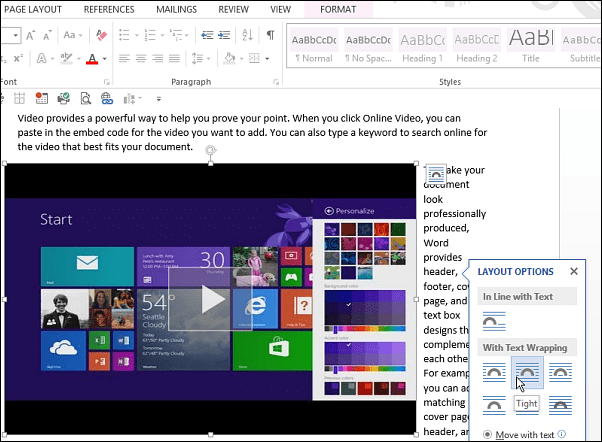The height and width of the screenshot is (442, 602).
Task: Open the MAILINGS tab
Action: tap(176, 9)
